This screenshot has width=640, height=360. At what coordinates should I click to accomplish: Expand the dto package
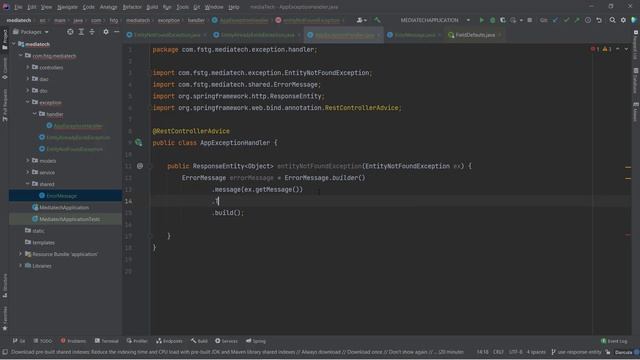tap(28, 90)
